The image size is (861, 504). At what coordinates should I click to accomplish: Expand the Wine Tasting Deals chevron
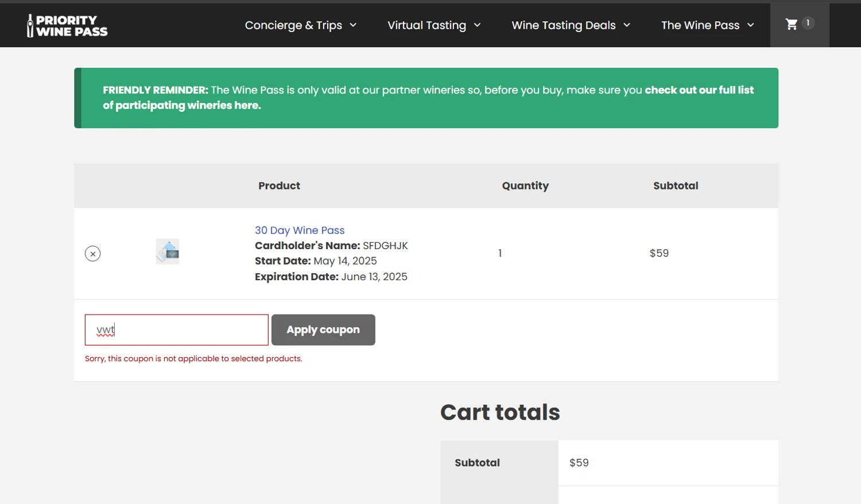tap(627, 25)
